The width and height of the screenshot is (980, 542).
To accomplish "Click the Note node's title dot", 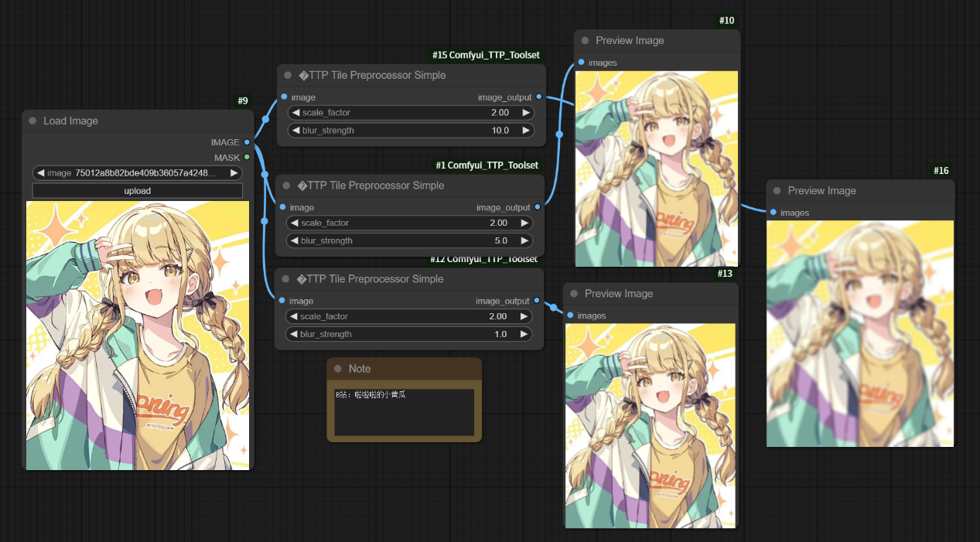I will [338, 369].
